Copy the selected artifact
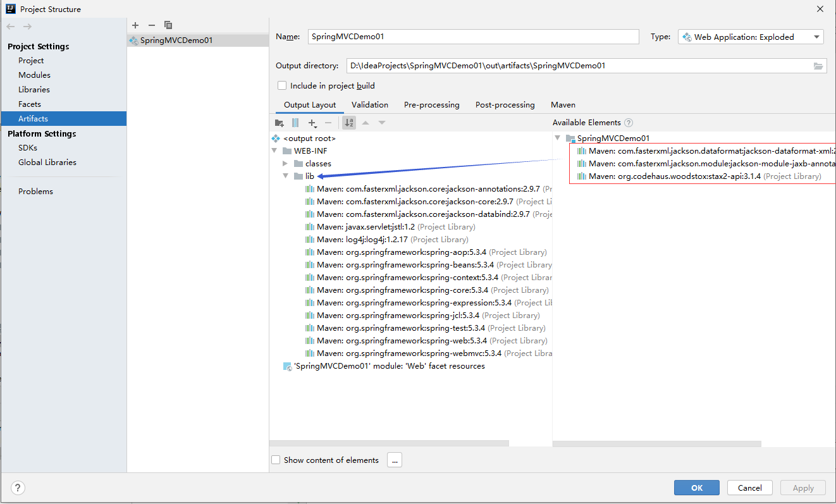 (x=168, y=25)
